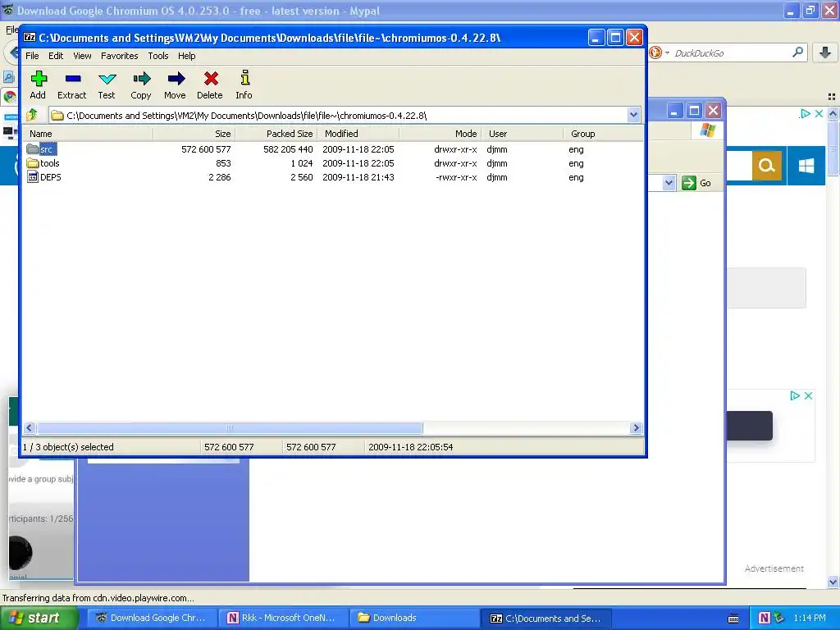Image resolution: width=840 pixels, height=630 pixels.
Task: Click the size value 572 600 577 of src
Action: coord(206,149)
